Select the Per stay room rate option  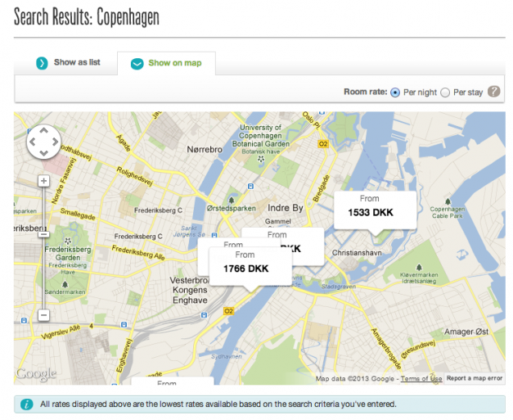tap(445, 93)
